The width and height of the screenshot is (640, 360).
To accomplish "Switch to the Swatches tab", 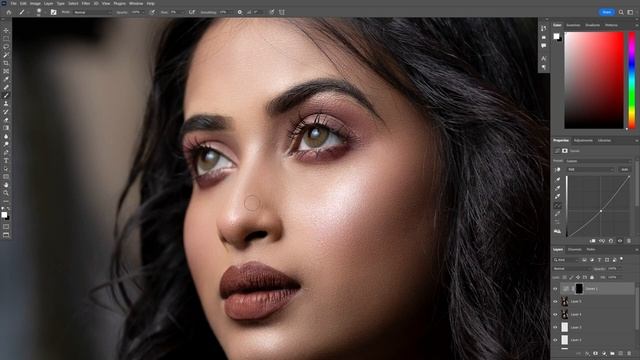I will [x=573, y=25].
